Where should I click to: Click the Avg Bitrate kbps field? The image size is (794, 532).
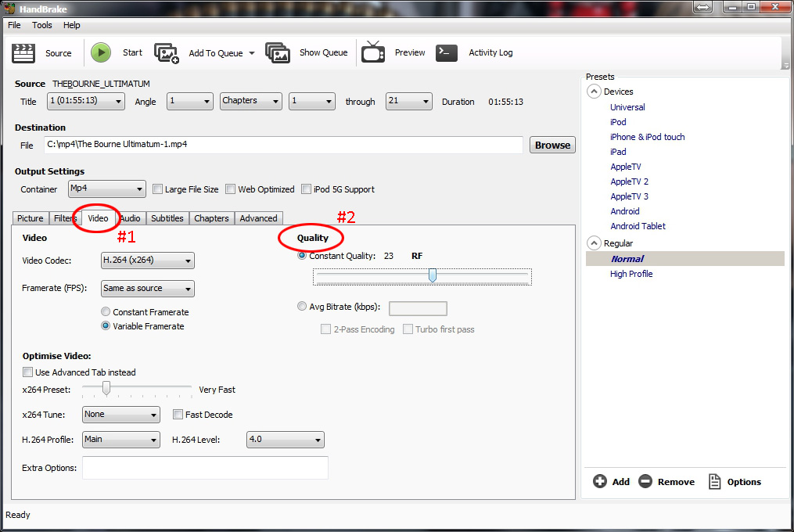pyautogui.click(x=418, y=308)
